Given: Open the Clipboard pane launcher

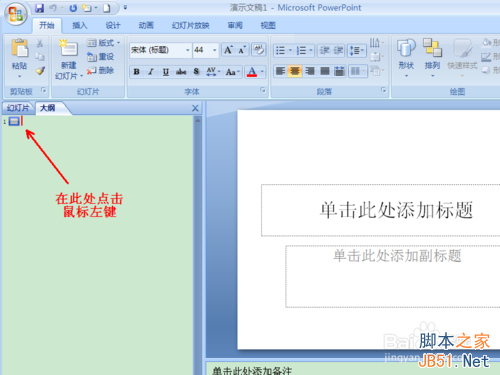Looking at the screenshot, I should click(43, 90).
